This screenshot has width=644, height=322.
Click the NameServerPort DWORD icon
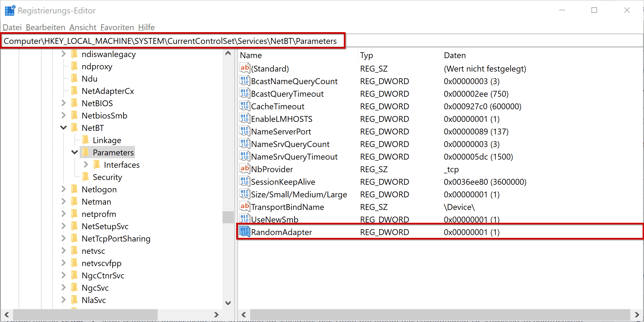(x=245, y=131)
